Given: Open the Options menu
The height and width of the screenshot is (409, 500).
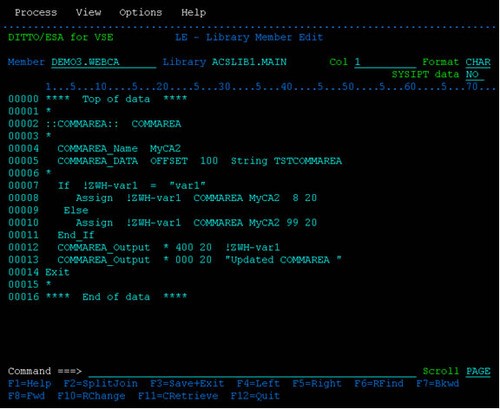Looking at the screenshot, I should 141,13.
